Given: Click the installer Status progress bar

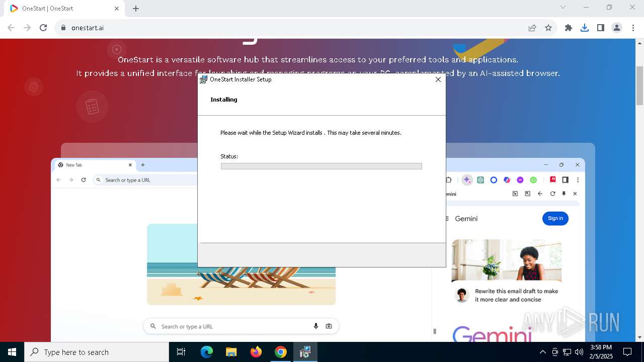Looking at the screenshot, I should click(321, 166).
